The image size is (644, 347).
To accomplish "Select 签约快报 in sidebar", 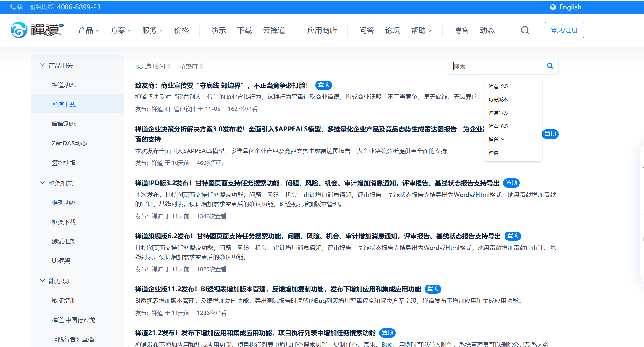I will coord(64,163).
